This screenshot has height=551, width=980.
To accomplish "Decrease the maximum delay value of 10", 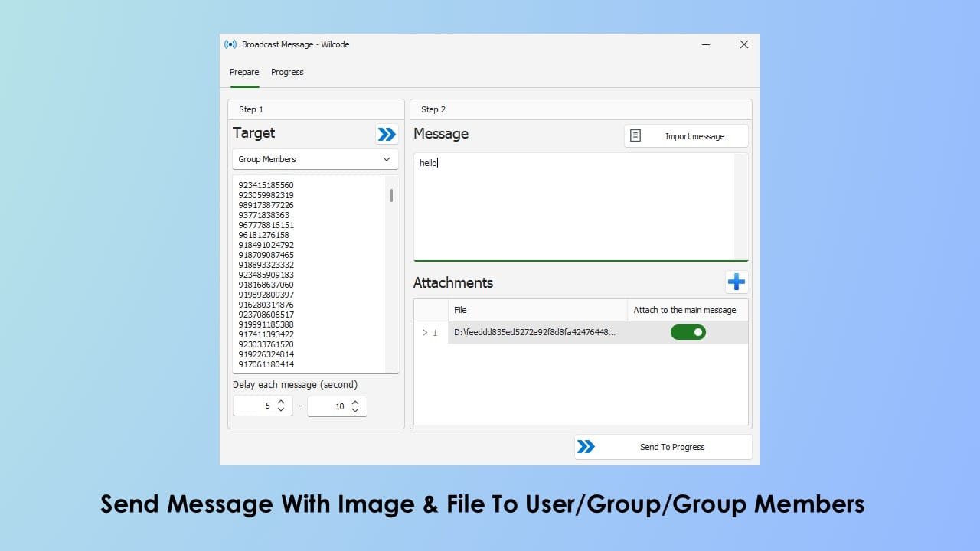I will click(355, 410).
